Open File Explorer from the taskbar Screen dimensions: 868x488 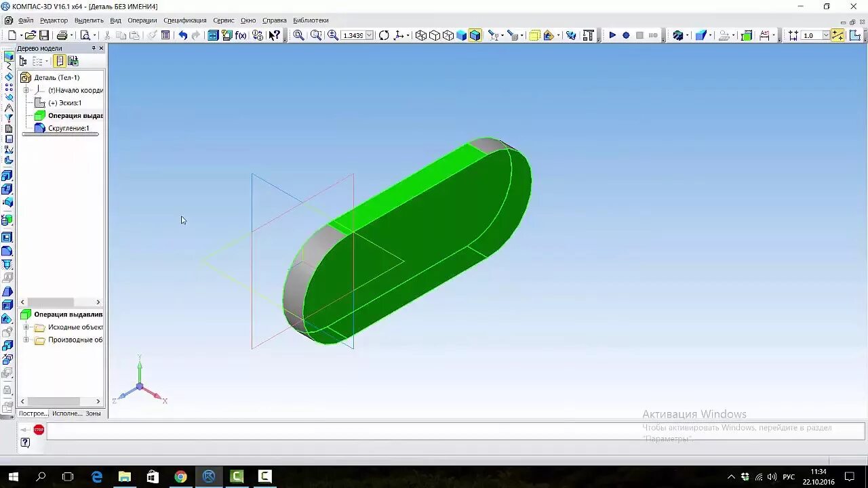(x=125, y=476)
